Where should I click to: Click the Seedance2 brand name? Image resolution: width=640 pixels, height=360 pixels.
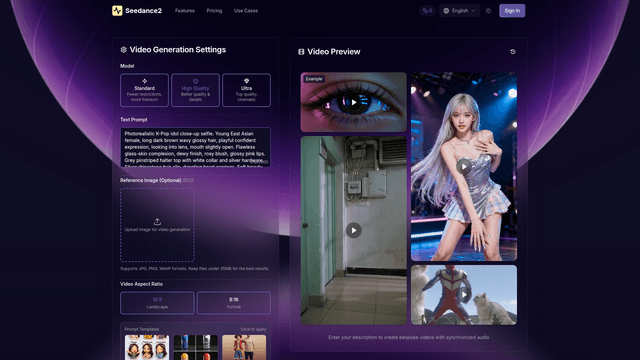point(143,11)
